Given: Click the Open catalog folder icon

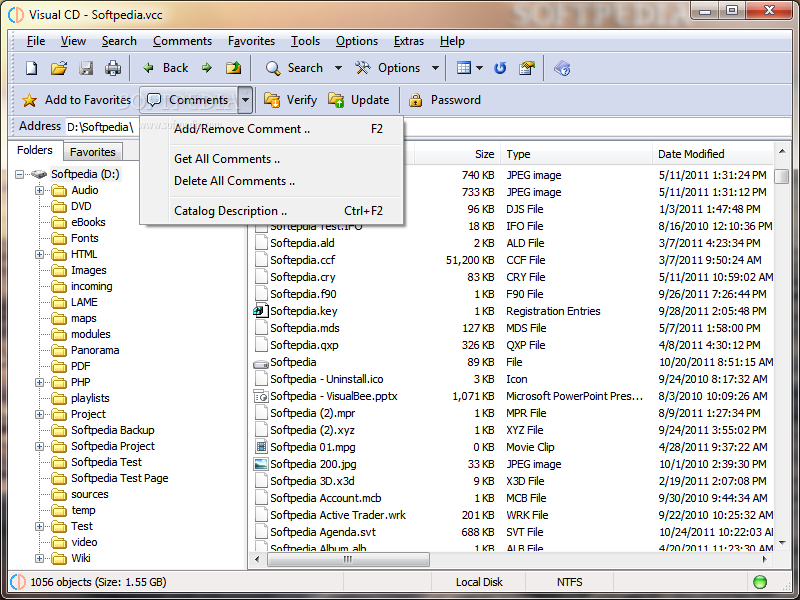Looking at the screenshot, I should [59, 68].
